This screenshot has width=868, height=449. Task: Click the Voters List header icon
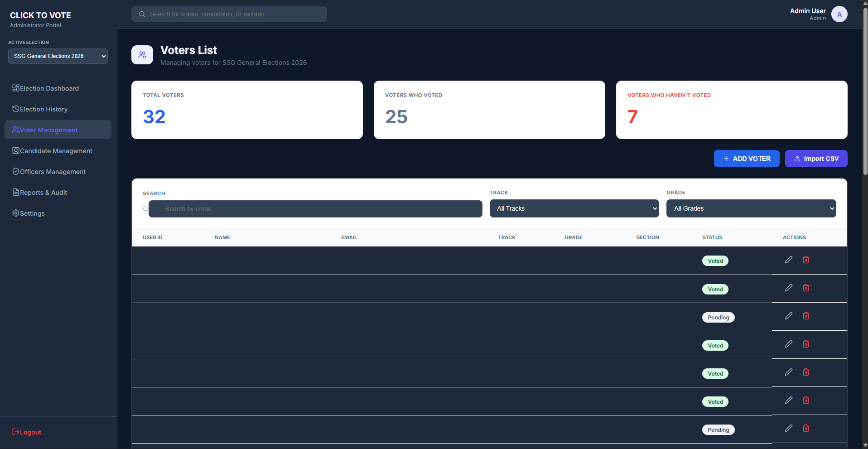[x=142, y=55]
